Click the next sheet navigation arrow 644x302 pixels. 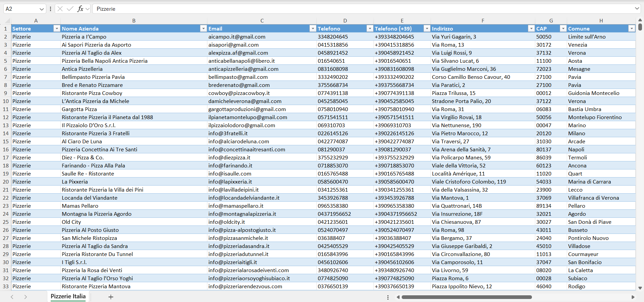[x=26, y=297]
